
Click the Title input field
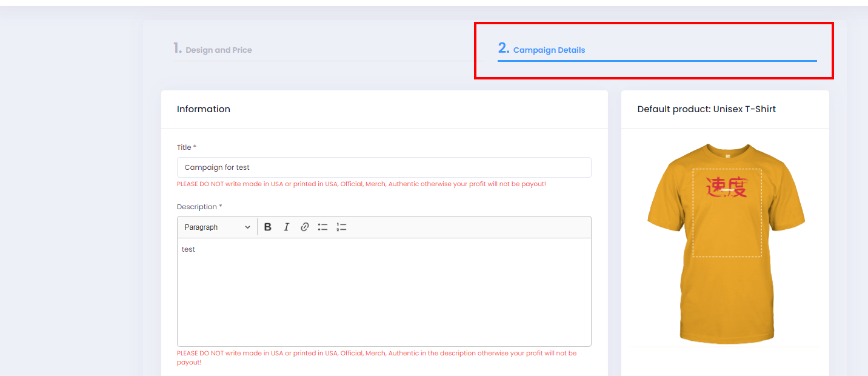point(384,167)
